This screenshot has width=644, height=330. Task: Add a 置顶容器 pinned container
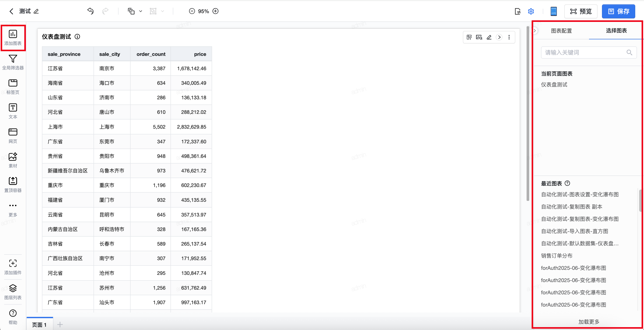tap(13, 185)
